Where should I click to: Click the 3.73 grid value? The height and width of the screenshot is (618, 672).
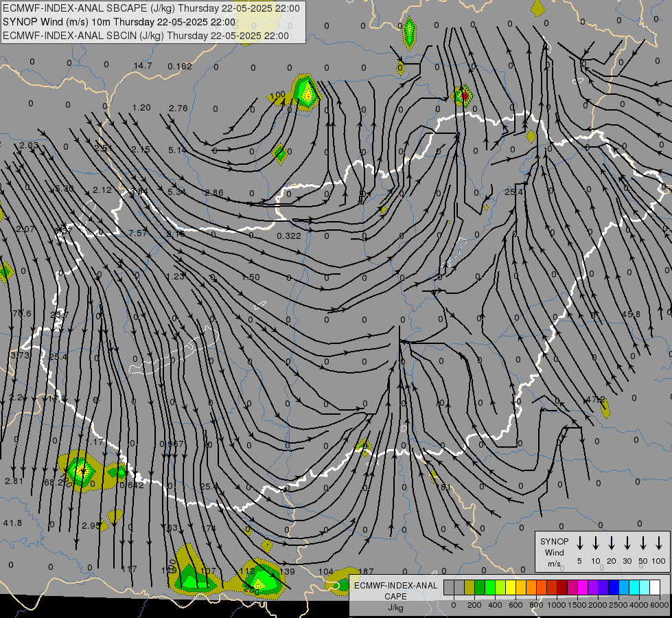tap(20, 355)
